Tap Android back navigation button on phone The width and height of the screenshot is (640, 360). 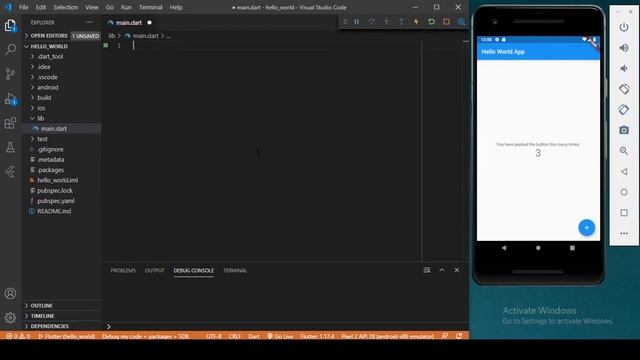tap(504, 248)
